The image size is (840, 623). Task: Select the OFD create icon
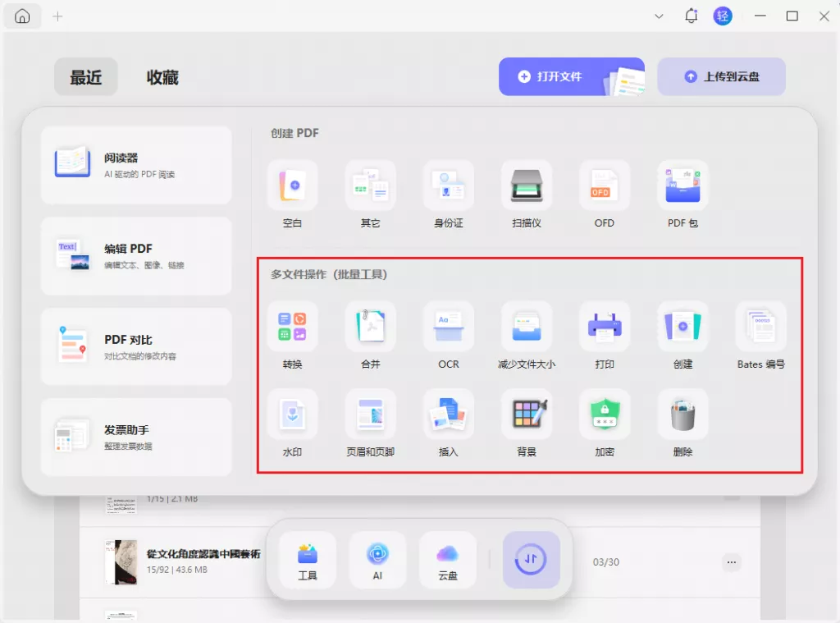click(605, 185)
